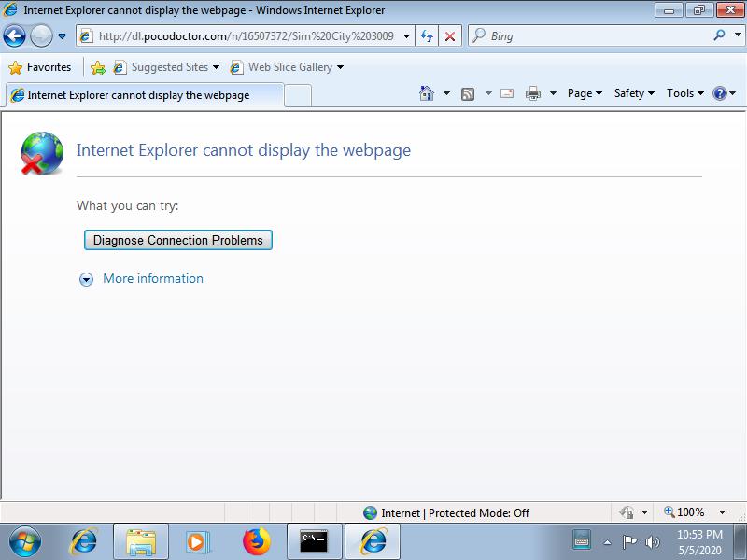Click the volume speaker tray icon
This screenshot has width=747, height=560.
pyautogui.click(x=652, y=542)
